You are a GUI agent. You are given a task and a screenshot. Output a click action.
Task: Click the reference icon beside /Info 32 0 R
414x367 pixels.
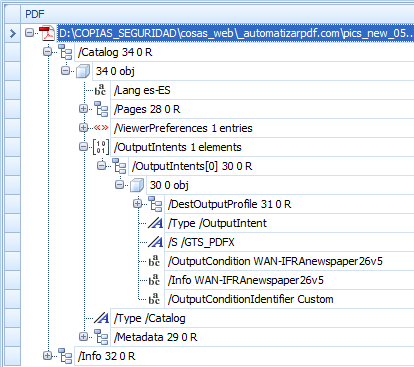(x=65, y=356)
